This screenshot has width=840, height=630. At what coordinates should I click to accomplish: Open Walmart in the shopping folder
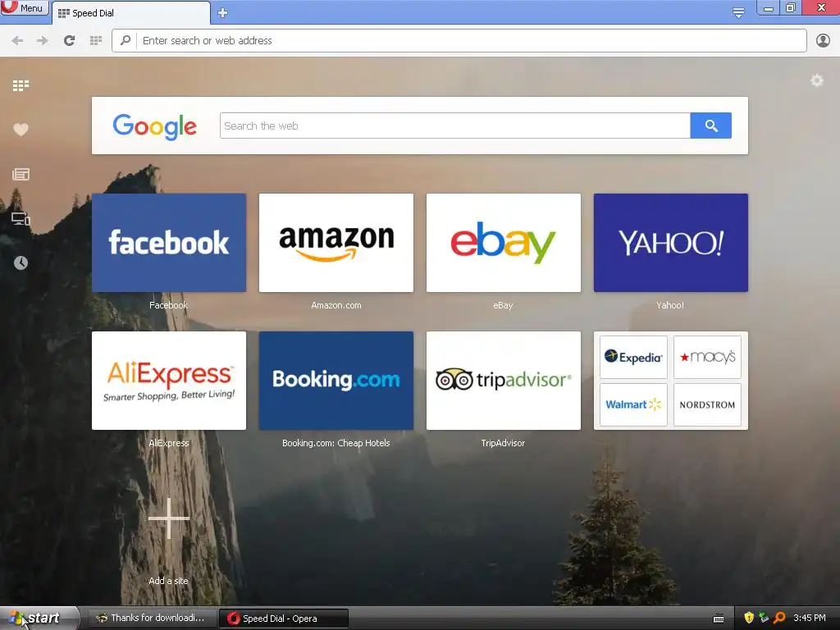click(633, 404)
